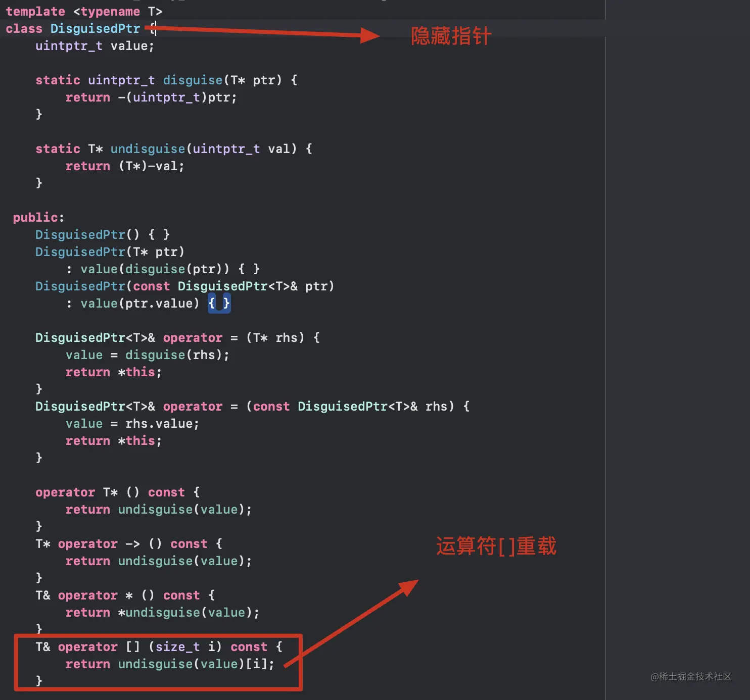
Task: Click the "DisguisedPtr(const DisguisedPtr<T>& ptr)" copy constructor
Action: [x=185, y=286]
